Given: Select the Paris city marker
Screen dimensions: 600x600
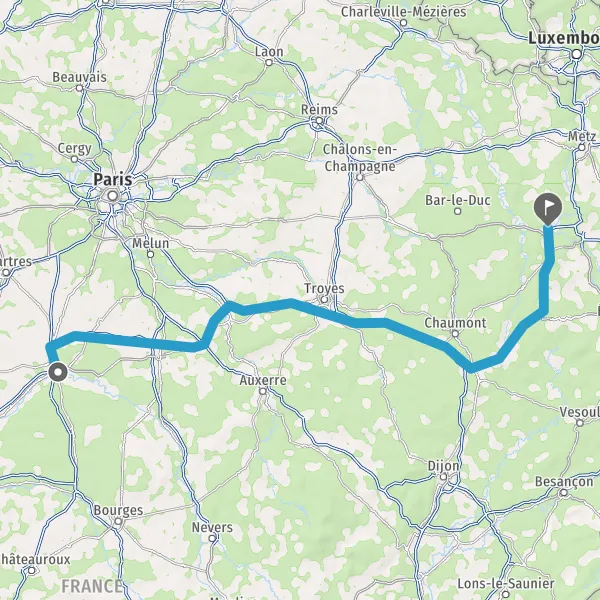Looking at the screenshot, I should (112, 196).
